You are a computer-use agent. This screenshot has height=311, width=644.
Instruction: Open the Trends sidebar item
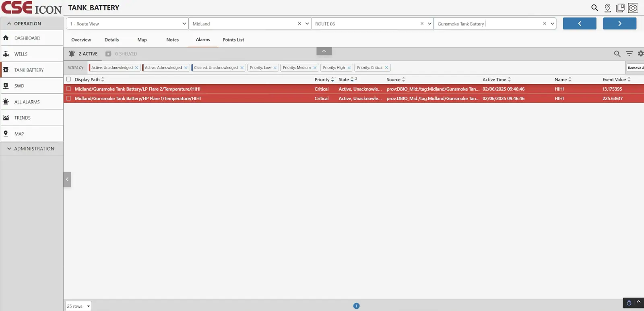coord(23,118)
